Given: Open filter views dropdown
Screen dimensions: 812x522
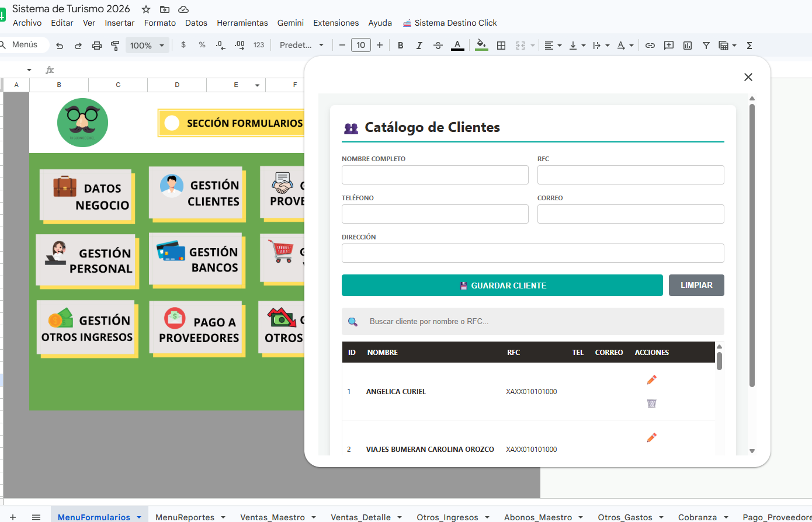Looking at the screenshot, I should pyautogui.click(x=727, y=45).
